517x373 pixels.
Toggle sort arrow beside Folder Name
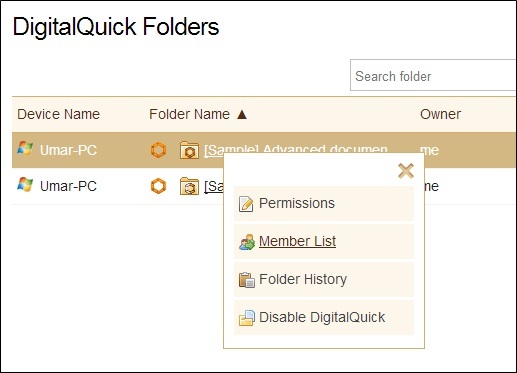(242, 114)
